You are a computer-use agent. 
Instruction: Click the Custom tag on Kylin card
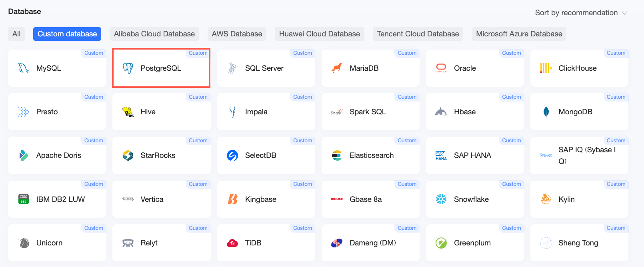(x=616, y=184)
